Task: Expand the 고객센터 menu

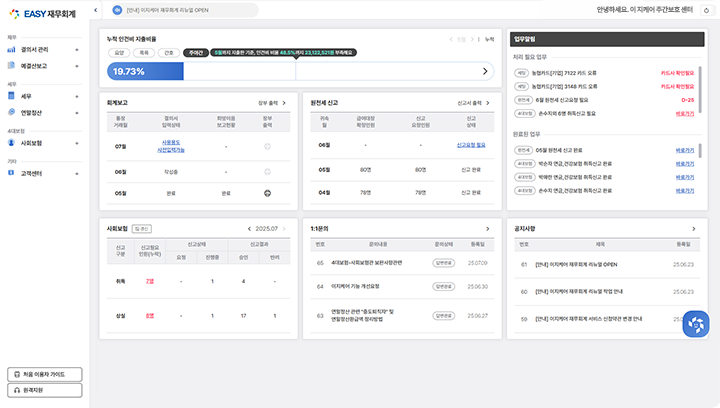Action: (77, 173)
